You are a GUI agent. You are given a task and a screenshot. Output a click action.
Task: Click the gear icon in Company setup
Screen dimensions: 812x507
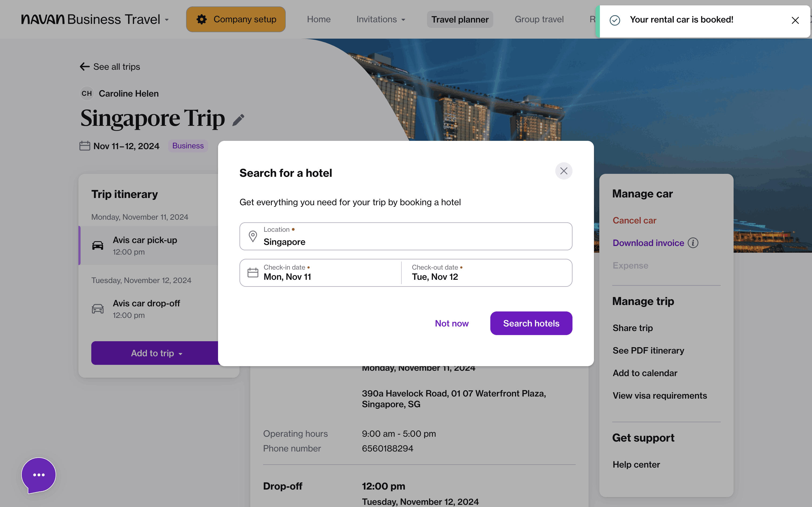(x=202, y=19)
